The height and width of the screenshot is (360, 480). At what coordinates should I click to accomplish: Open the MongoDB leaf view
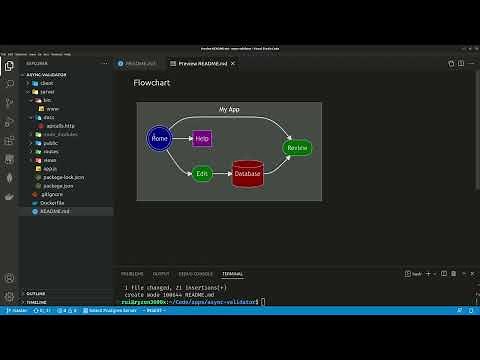tap(9, 178)
